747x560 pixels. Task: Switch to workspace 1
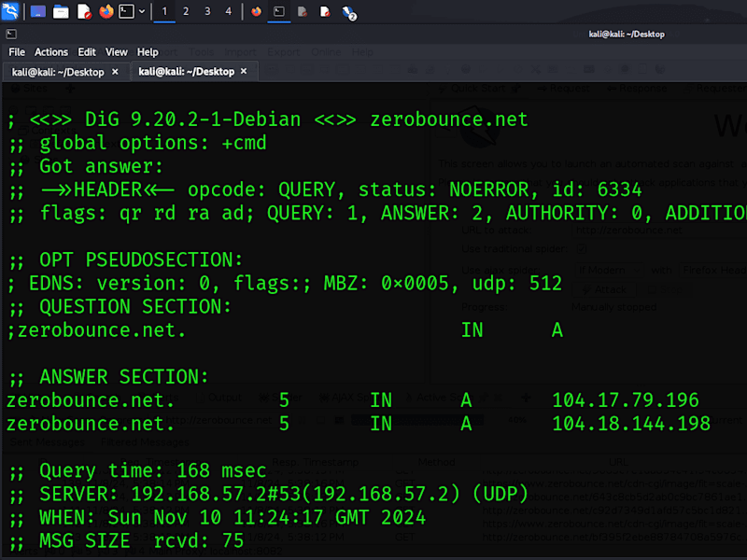pyautogui.click(x=164, y=11)
